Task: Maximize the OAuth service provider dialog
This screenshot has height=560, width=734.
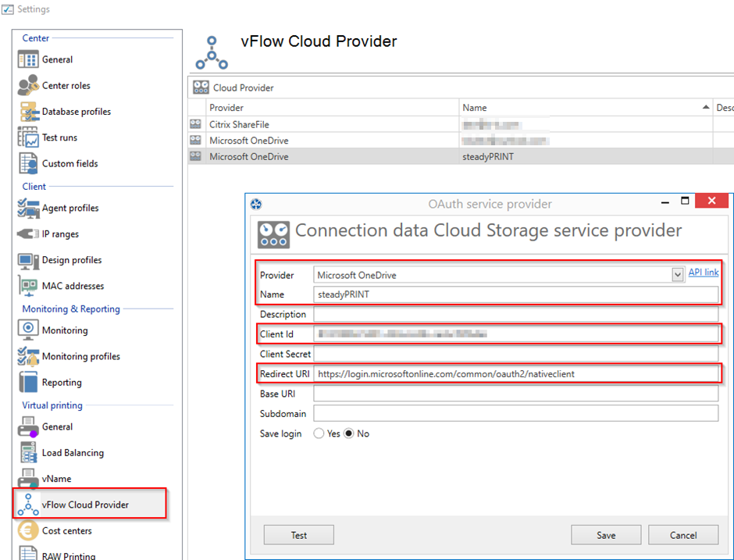Action: tap(685, 201)
